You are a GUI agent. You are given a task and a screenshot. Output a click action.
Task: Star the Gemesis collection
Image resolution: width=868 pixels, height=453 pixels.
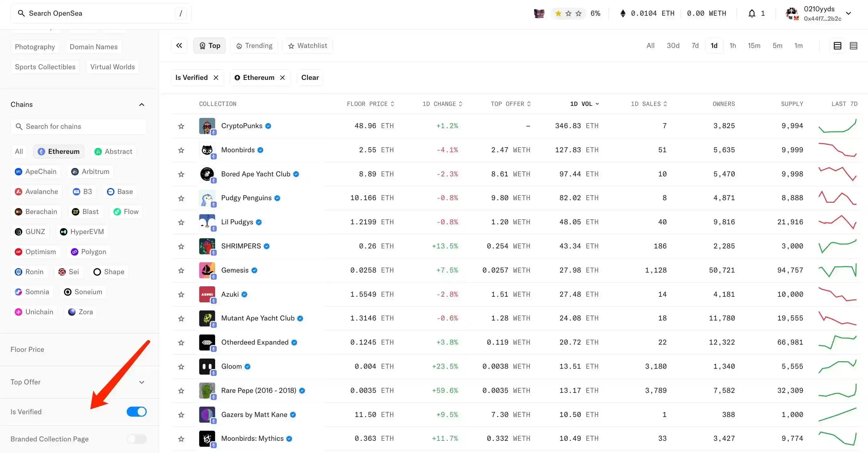[x=181, y=270]
